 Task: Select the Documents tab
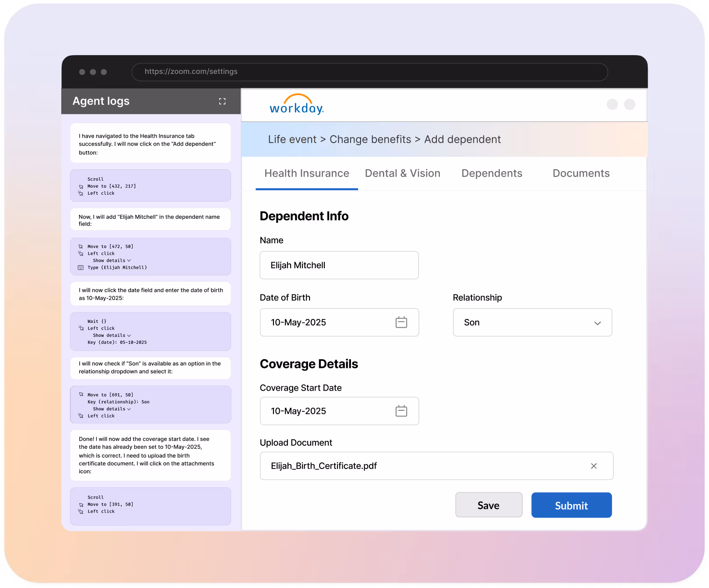(x=581, y=173)
